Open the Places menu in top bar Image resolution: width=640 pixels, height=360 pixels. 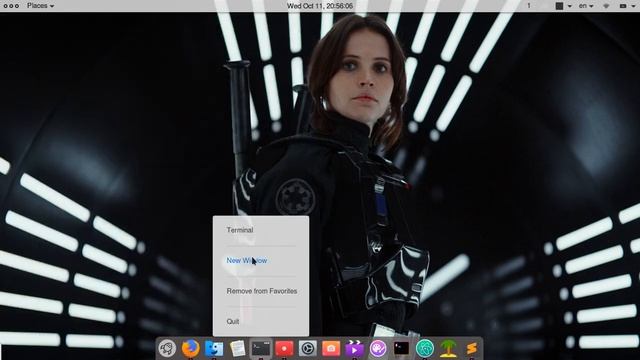(40, 6)
